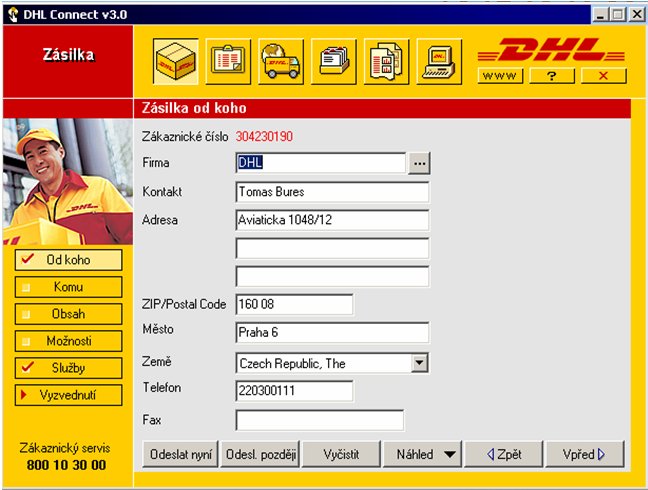
Task: Minimize the DHL Connect window
Action: pos(601,15)
